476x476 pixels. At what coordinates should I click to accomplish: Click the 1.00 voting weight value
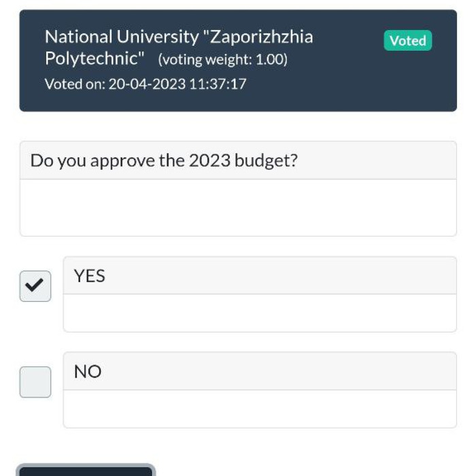coord(269,60)
